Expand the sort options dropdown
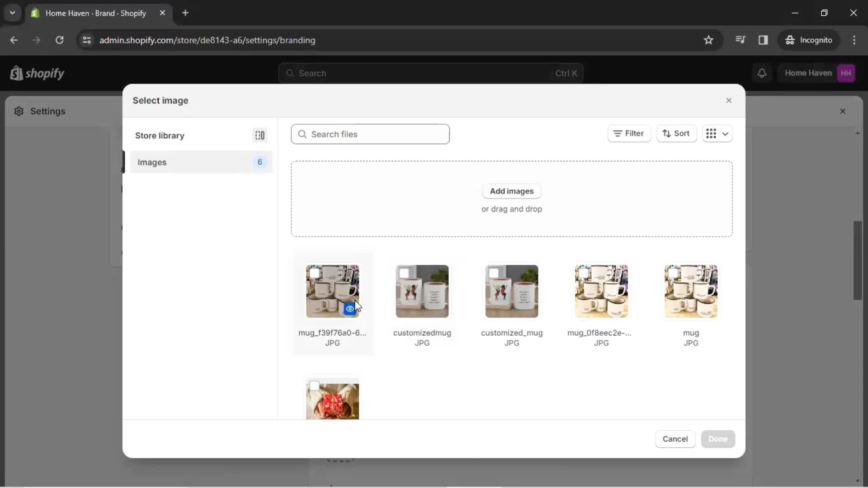 [675, 133]
